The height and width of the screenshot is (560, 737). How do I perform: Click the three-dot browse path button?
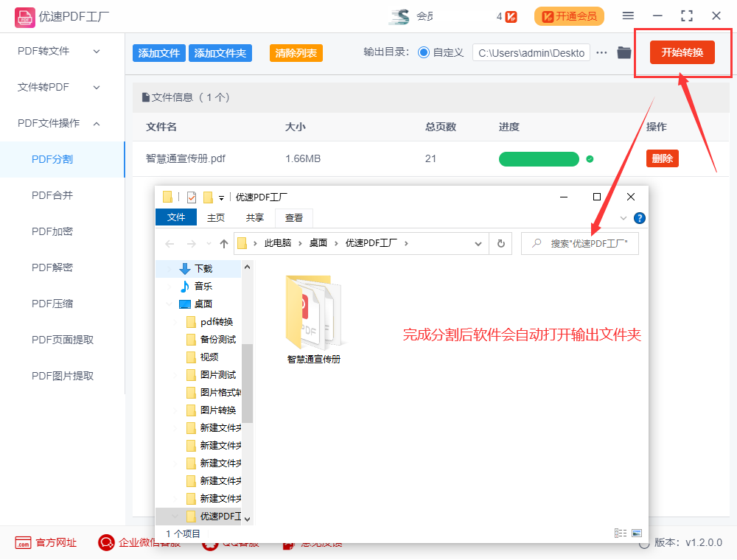click(x=601, y=52)
